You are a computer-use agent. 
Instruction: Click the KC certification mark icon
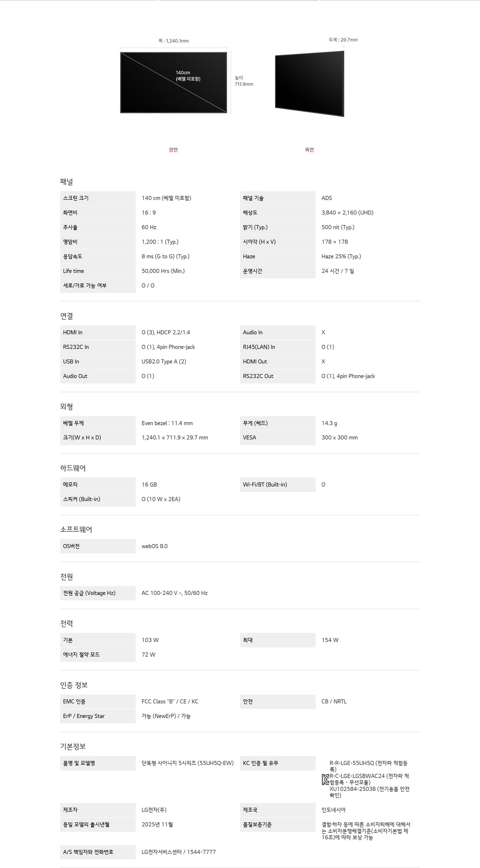click(325, 779)
